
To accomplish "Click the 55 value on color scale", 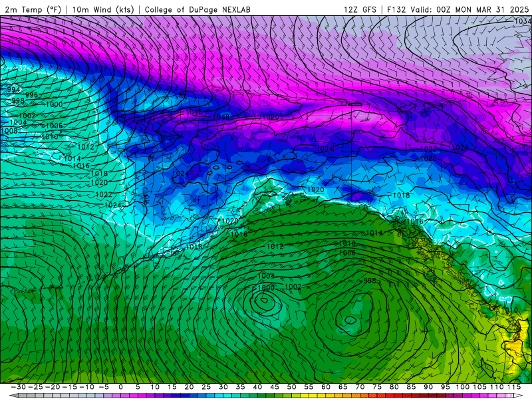I will pyautogui.click(x=309, y=387).
